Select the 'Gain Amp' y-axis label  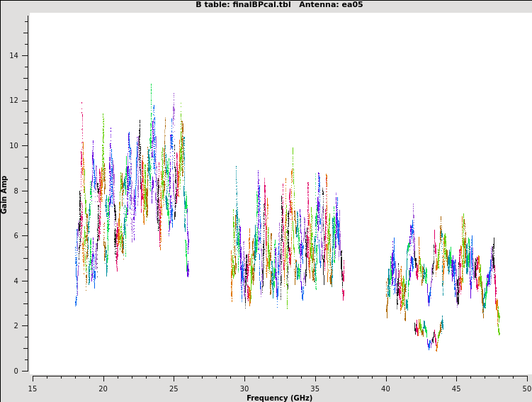(4, 194)
